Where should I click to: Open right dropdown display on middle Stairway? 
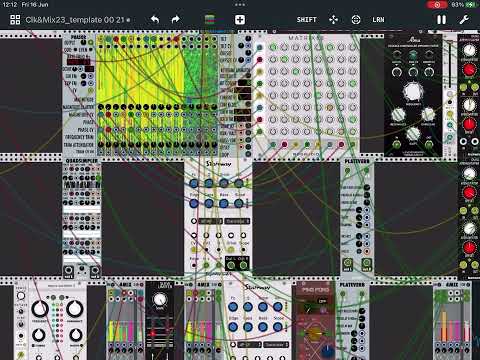pos(237,221)
